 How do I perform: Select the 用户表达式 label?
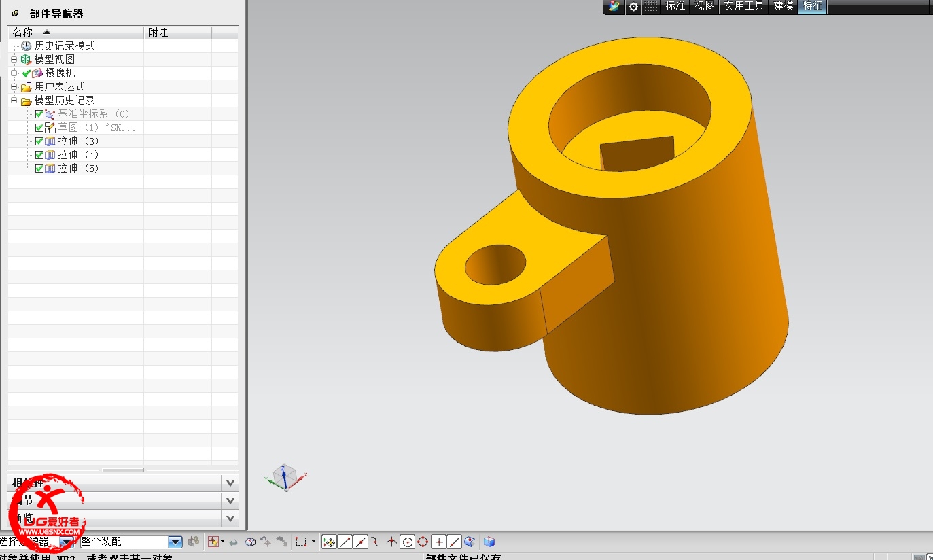pyautogui.click(x=60, y=86)
